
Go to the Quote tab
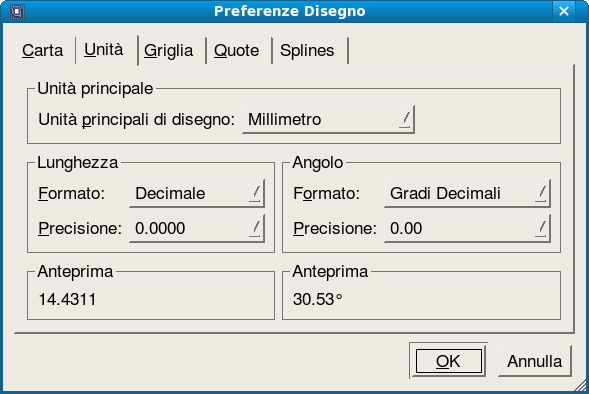tap(237, 51)
